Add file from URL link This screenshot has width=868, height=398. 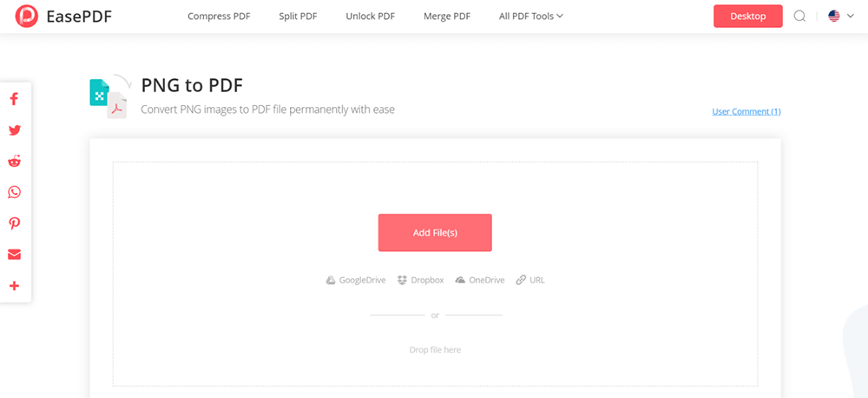[x=530, y=280]
